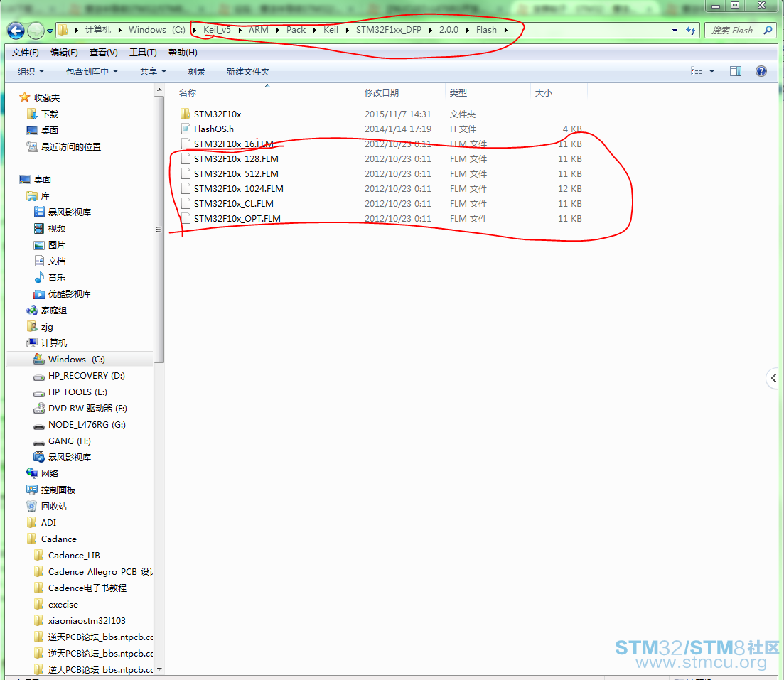784x680 pixels.
Task: Open the 组织 dropdown in toolbar
Action: 31,72
